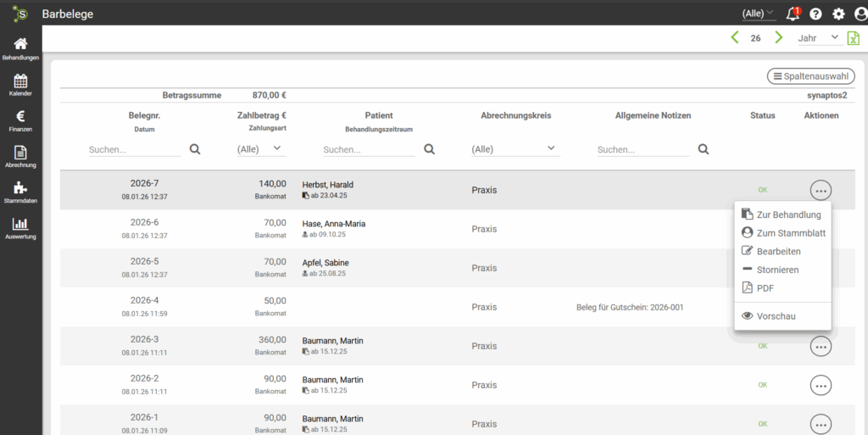The height and width of the screenshot is (435, 868).
Task: Expand the Zahlungsart (Alle) dropdown
Action: pyautogui.click(x=259, y=149)
